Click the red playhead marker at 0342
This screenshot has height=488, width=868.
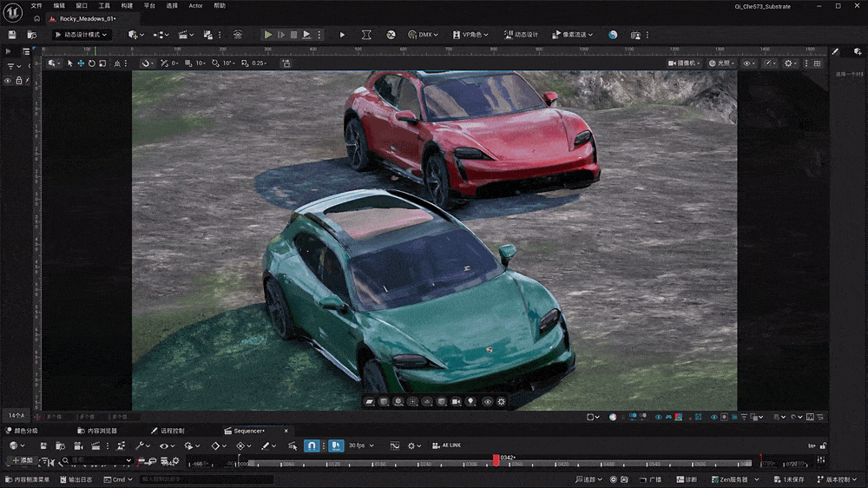(x=496, y=459)
